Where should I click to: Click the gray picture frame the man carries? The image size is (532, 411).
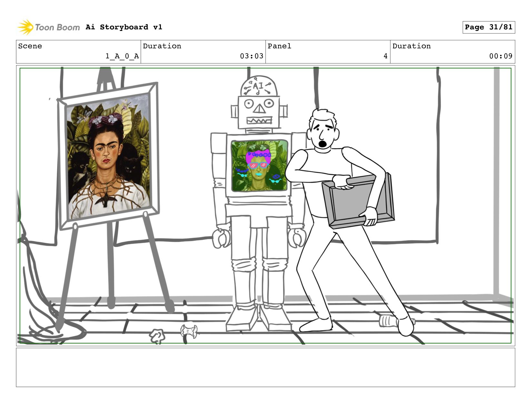point(358,201)
